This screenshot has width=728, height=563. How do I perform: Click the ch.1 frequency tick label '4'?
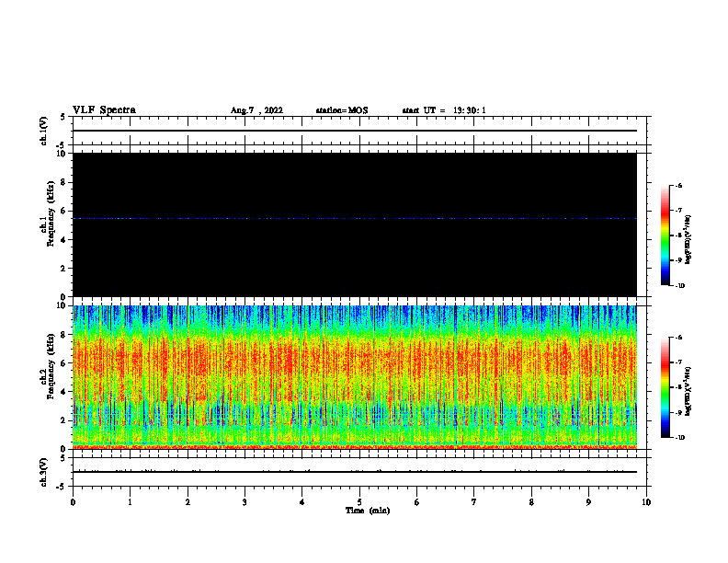coord(63,240)
